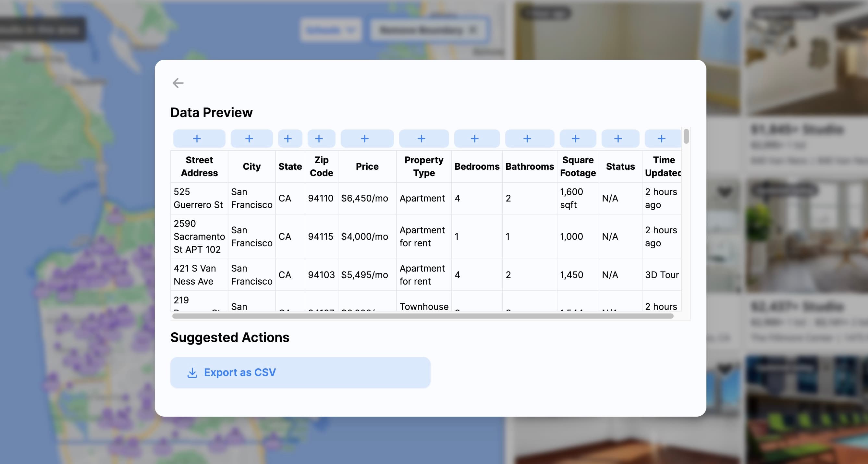Click the plus button above Status column
The height and width of the screenshot is (464, 868).
pos(620,139)
